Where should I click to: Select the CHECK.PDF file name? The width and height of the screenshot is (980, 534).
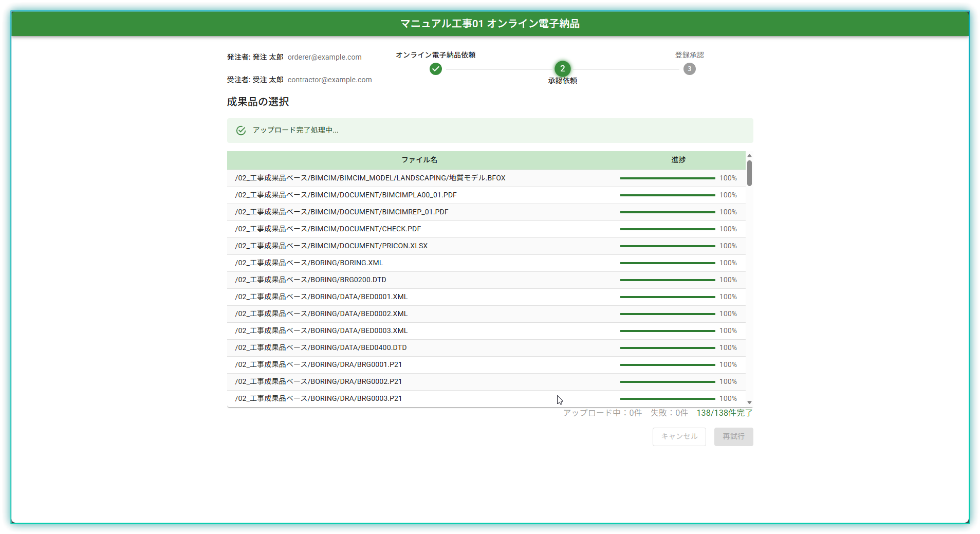tap(328, 229)
